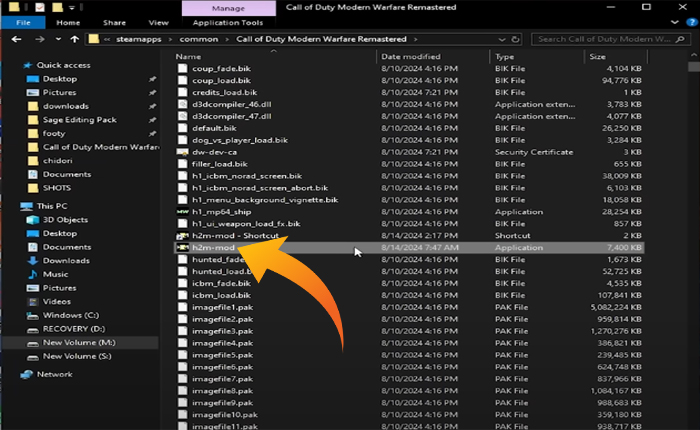Expand the address bar history dropdown
The height and width of the screenshot is (430, 700).
tap(502, 39)
